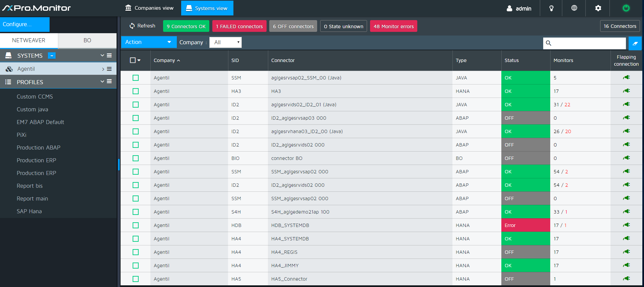Viewport: 644px width, 287px height.
Task: Check the box for aglgesrvsap02_SSM_00 (Java) row
Action: (136, 78)
